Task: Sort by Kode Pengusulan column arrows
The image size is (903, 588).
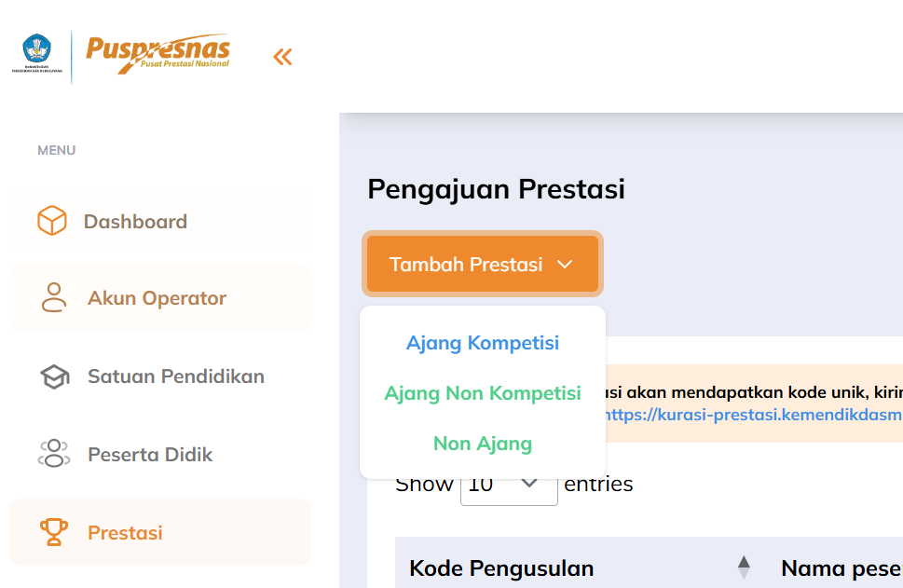Action: (744, 567)
